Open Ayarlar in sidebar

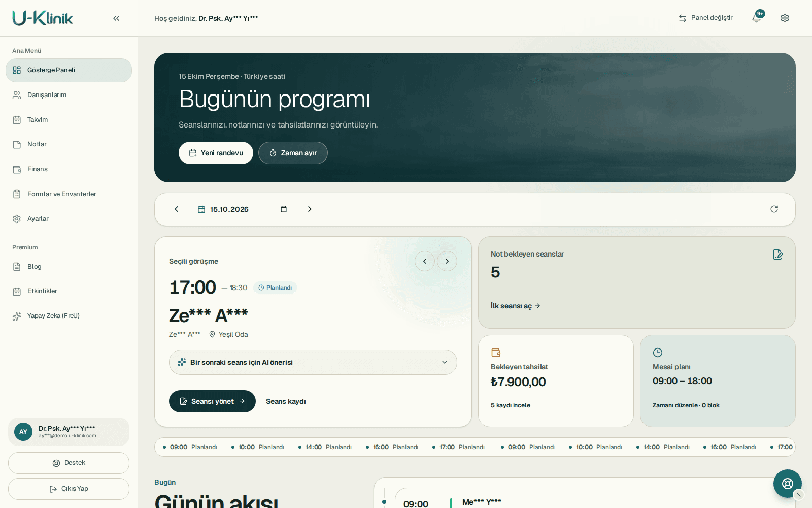(x=69, y=219)
